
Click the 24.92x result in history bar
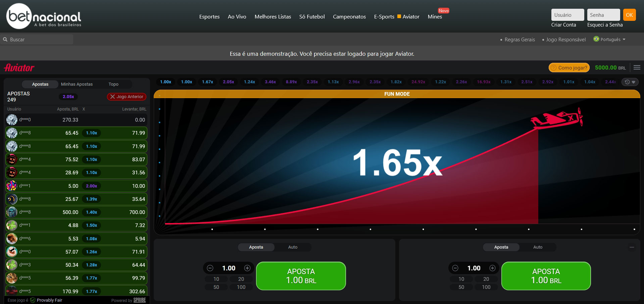point(418,82)
